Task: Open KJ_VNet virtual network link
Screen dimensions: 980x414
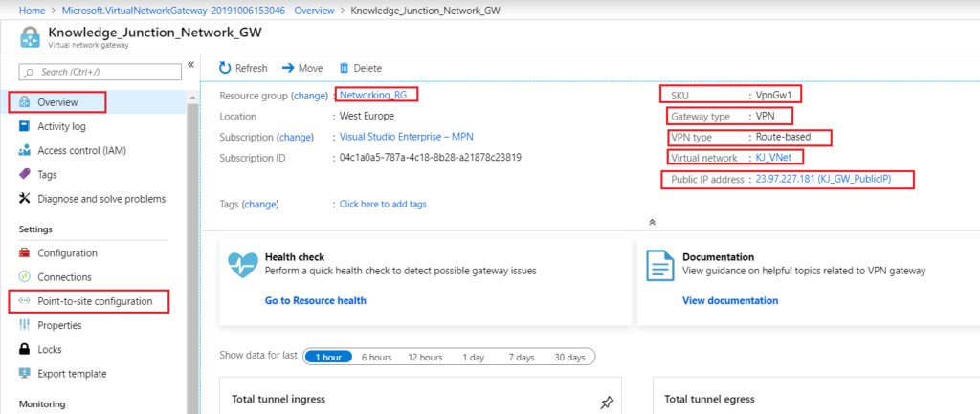Action: coord(773,157)
